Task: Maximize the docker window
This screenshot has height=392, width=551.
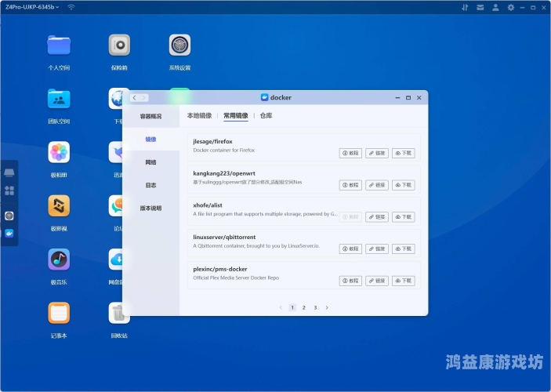Action: click(408, 98)
